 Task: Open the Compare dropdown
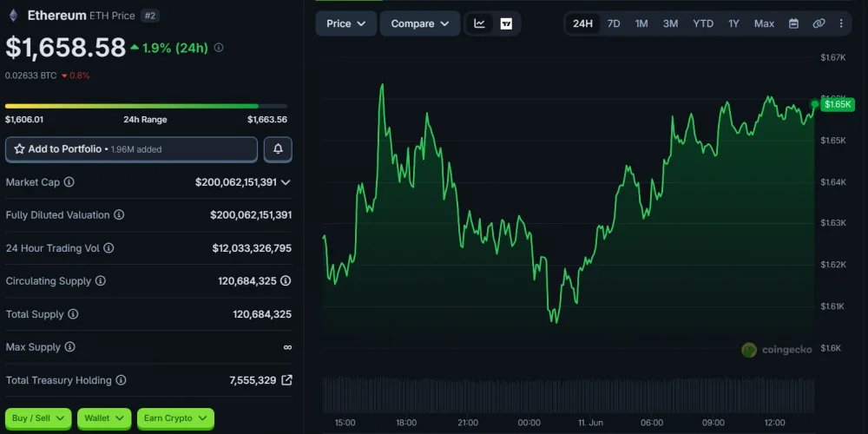point(420,23)
